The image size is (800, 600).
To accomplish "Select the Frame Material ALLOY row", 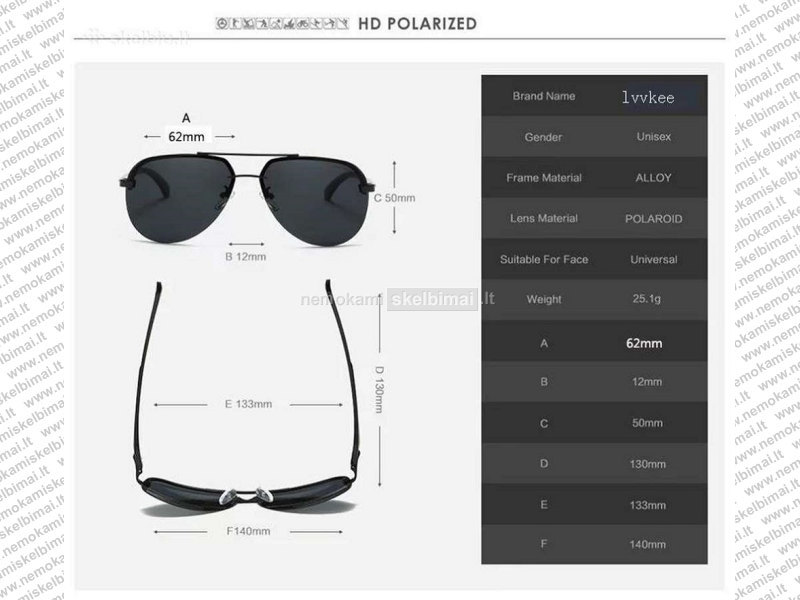I will (x=594, y=178).
